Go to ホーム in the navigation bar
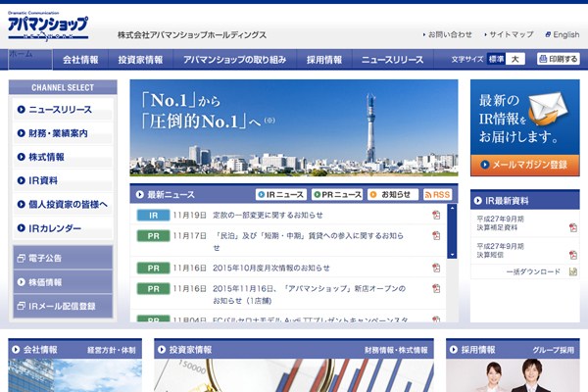588x392 pixels. (x=30, y=59)
